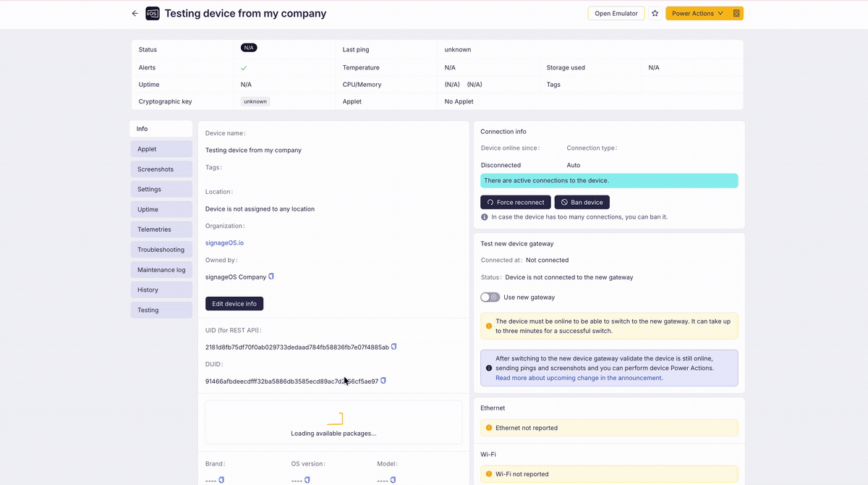
Task: Switch to the Telemetries tab
Action: click(161, 229)
